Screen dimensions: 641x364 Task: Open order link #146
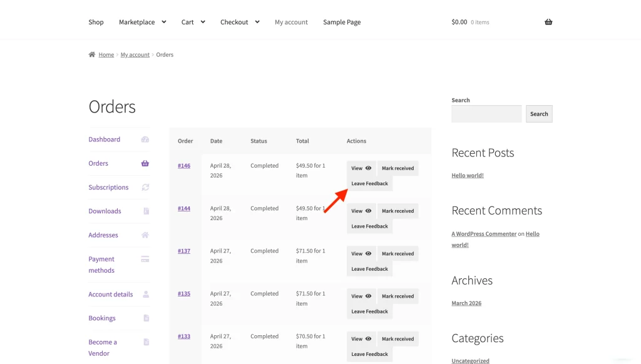184,166
